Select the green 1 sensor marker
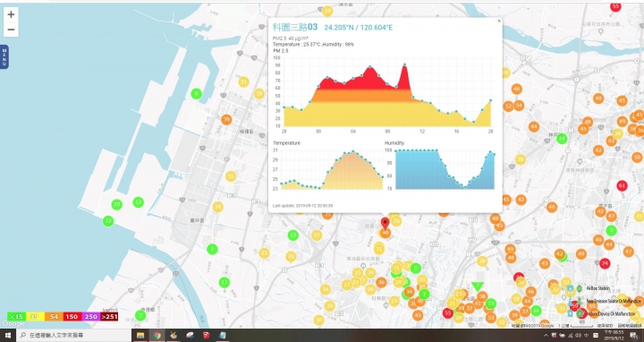644x342 pixels. pyautogui.click(x=424, y=295)
